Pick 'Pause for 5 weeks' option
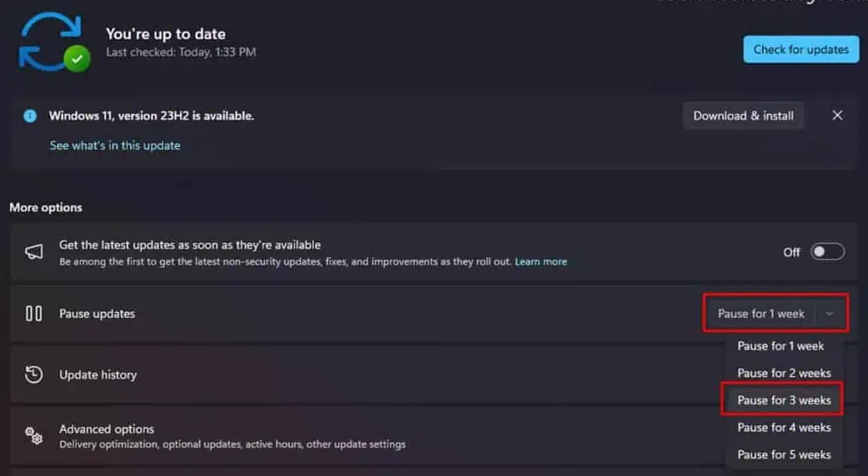The height and width of the screenshot is (476, 868). (x=784, y=455)
